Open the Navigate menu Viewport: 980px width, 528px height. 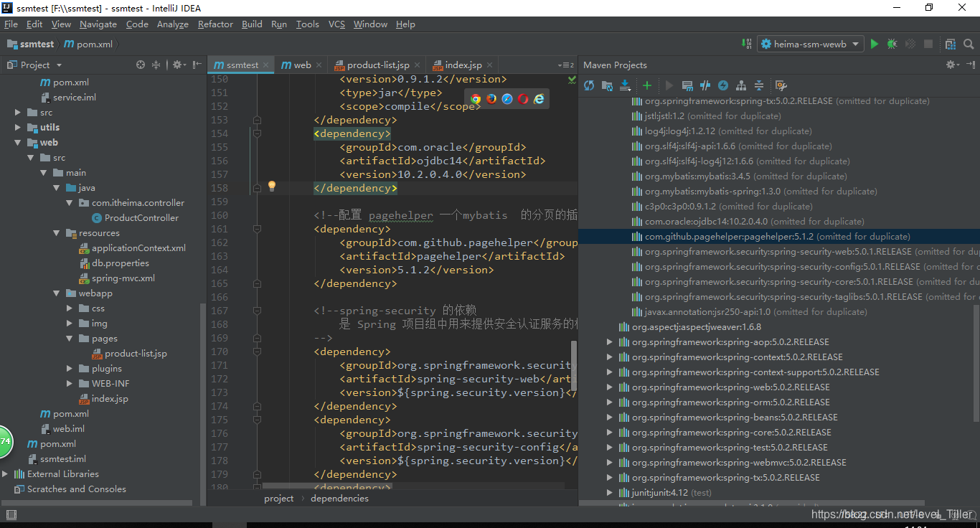[98, 24]
